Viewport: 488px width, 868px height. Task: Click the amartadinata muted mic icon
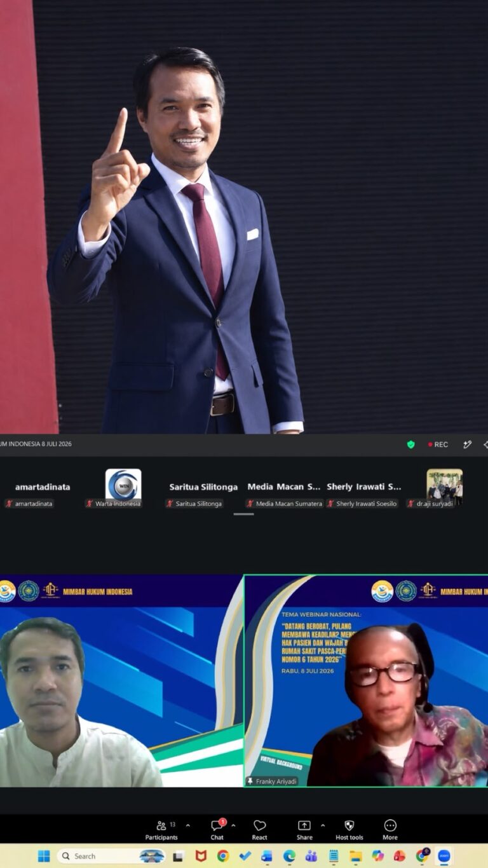click(x=10, y=504)
